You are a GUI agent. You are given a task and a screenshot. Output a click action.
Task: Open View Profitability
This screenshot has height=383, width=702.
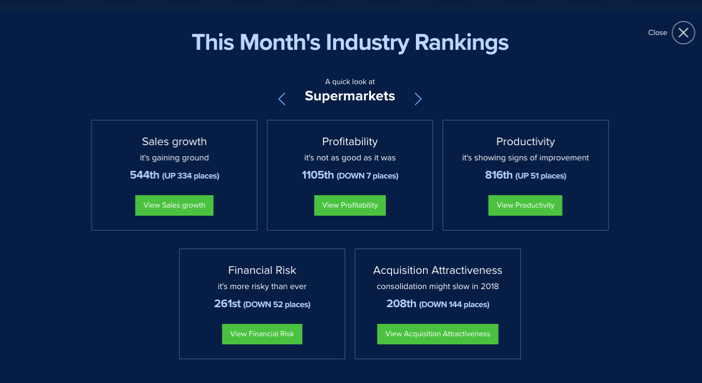[x=350, y=205]
